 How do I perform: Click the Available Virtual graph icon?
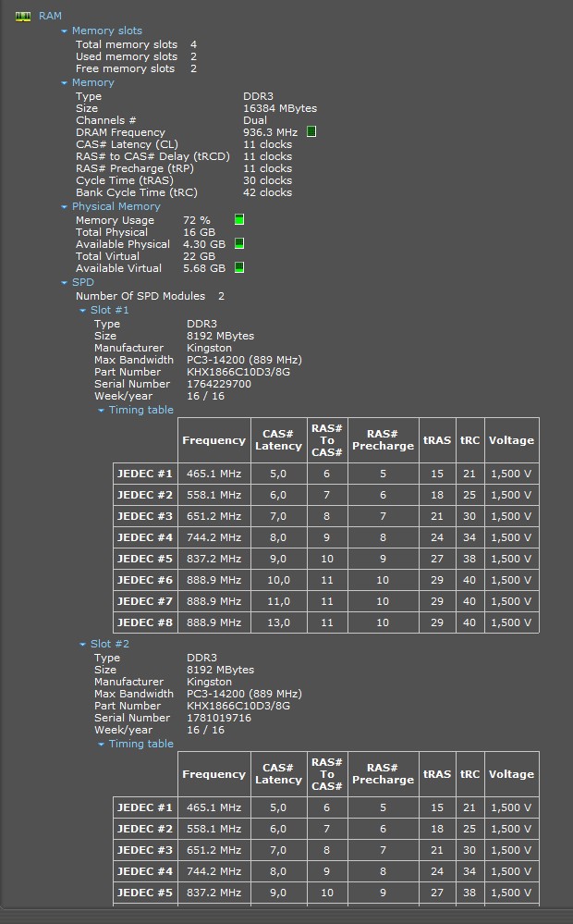pyautogui.click(x=239, y=267)
